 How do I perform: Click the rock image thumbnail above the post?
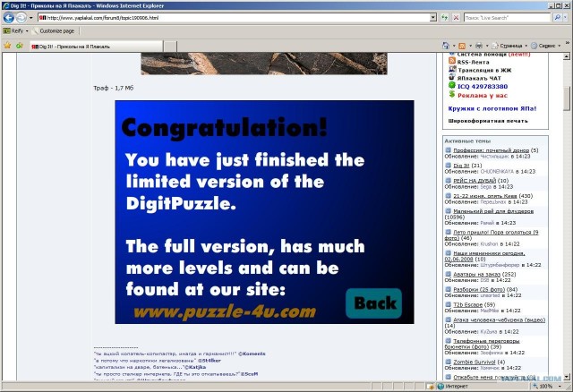(x=264, y=64)
